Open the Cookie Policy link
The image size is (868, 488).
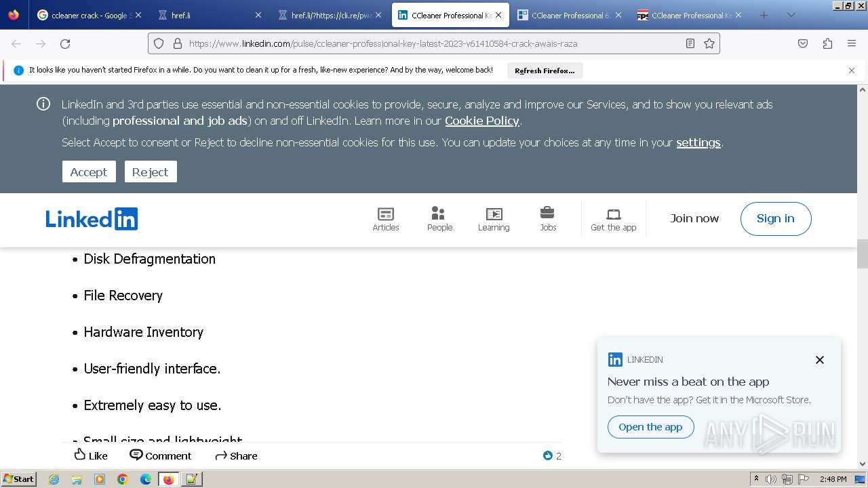click(x=482, y=121)
